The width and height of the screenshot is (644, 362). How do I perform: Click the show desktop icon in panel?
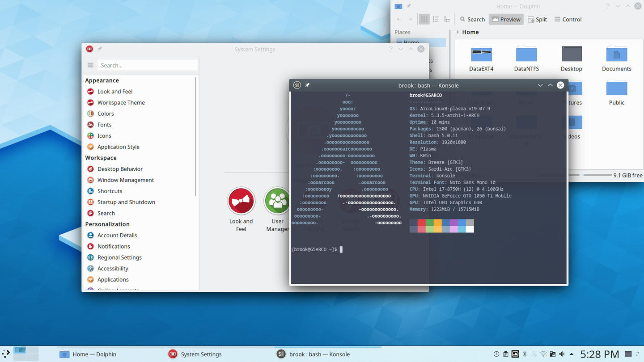pyautogui.click(x=628, y=354)
